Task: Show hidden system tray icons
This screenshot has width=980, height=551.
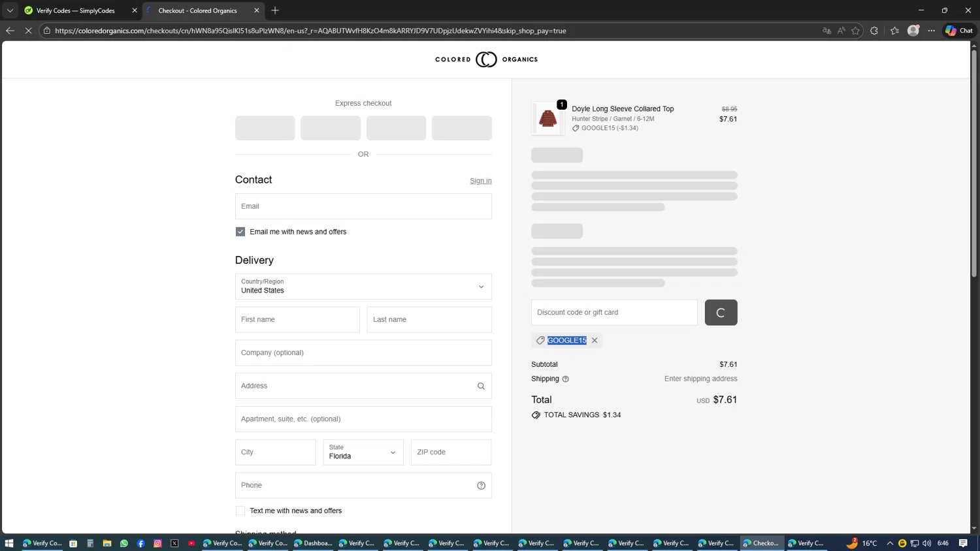Action: [x=890, y=543]
